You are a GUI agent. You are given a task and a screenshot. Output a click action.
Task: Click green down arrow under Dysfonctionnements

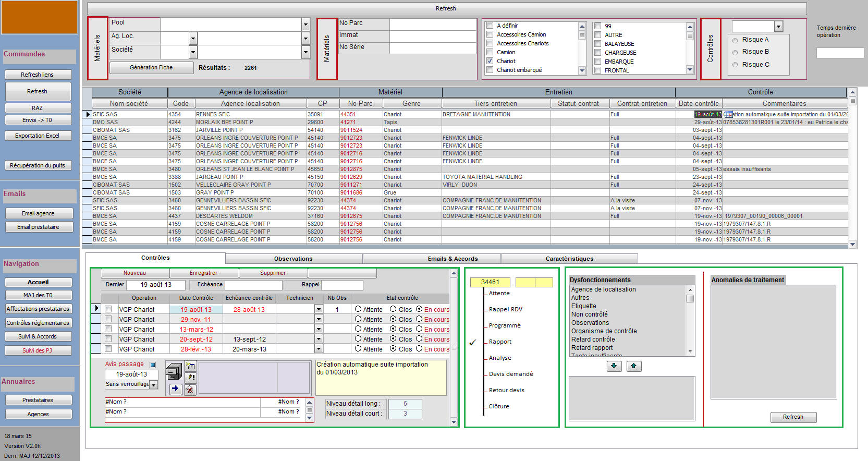click(x=614, y=366)
